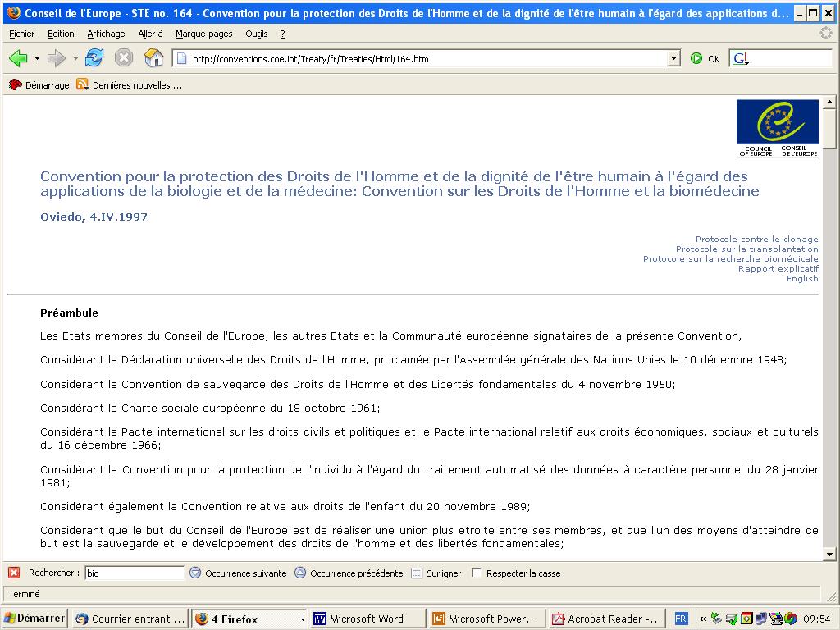Click the throbber activity icon at top right
Screen dimensions: 840x630
[x=826, y=33]
